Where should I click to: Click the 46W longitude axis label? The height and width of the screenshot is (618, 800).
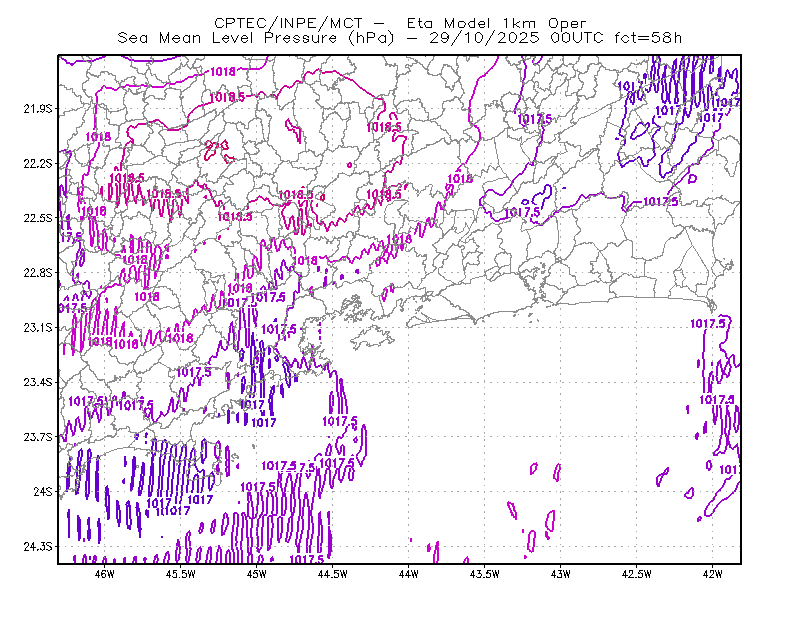point(105,574)
